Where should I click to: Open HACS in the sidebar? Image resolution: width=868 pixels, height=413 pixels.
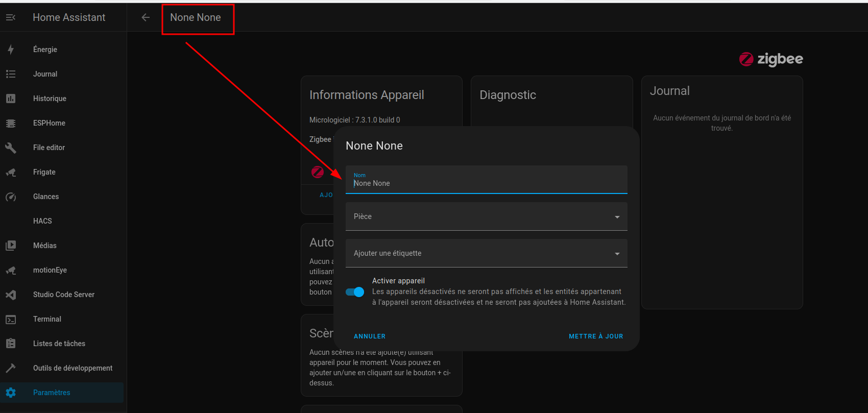coord(62,221)
